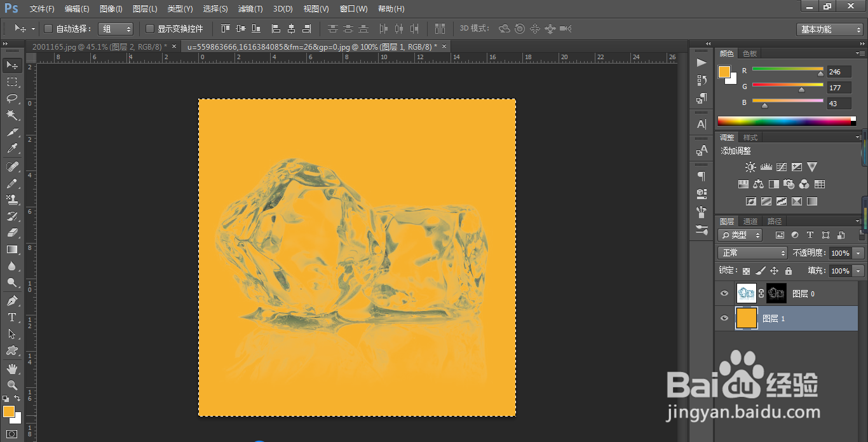Select the Clone Stamp tool
868x442 pixels.
(12, 200)
